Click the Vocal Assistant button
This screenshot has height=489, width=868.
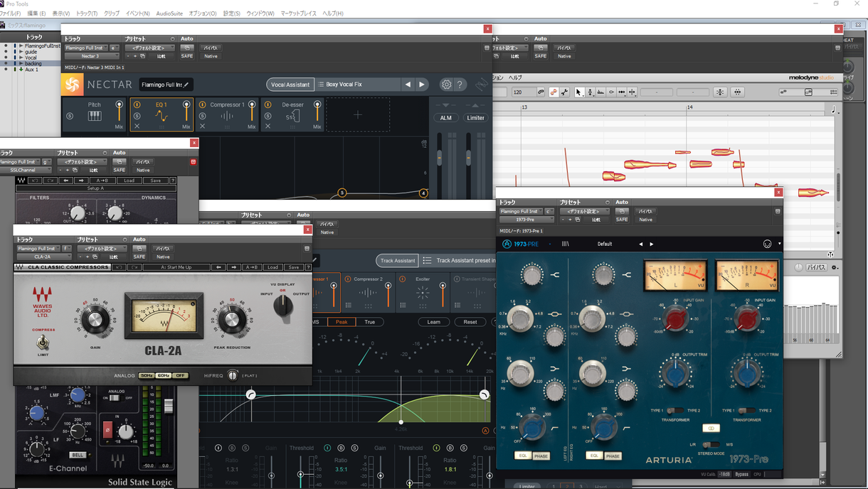pyautogui.click(x=290, y=85)
